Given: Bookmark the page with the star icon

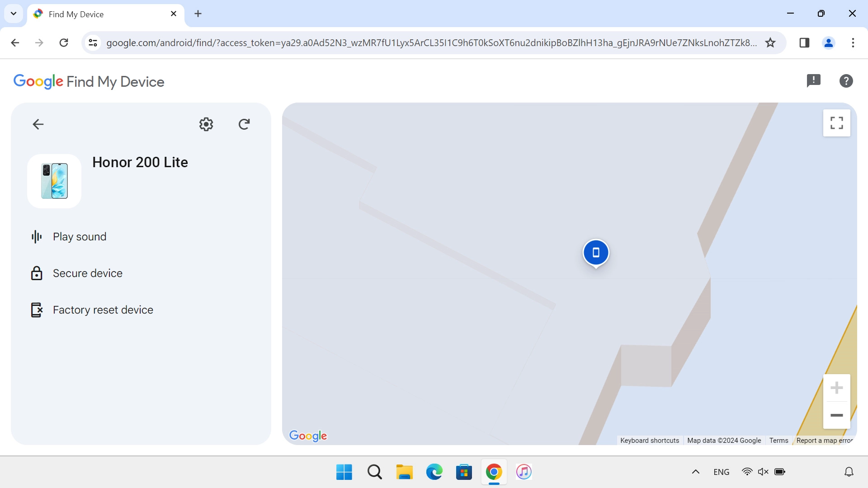Looking at the screenshot, I should [770, 42].
